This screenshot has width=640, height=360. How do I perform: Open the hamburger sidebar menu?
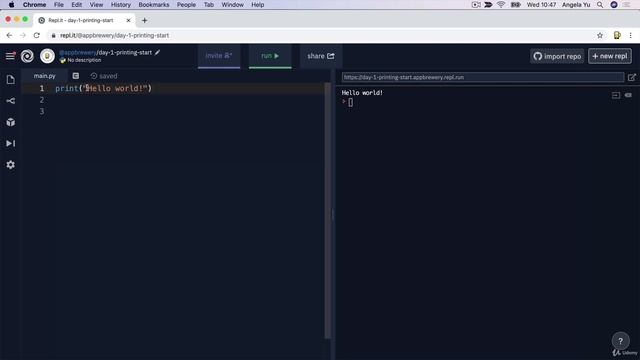[x=10, y=56]
